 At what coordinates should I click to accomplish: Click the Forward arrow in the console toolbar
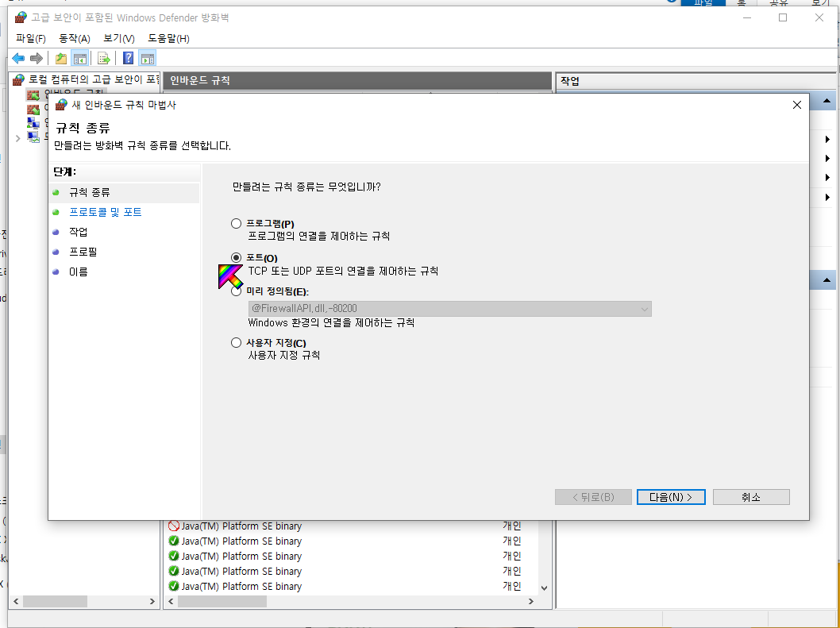[37, 59]
